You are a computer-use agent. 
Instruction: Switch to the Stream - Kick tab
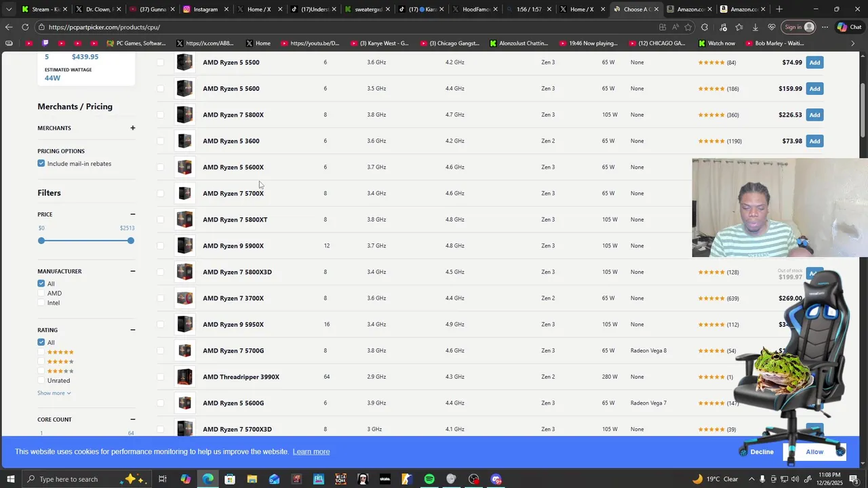[45, 9]
